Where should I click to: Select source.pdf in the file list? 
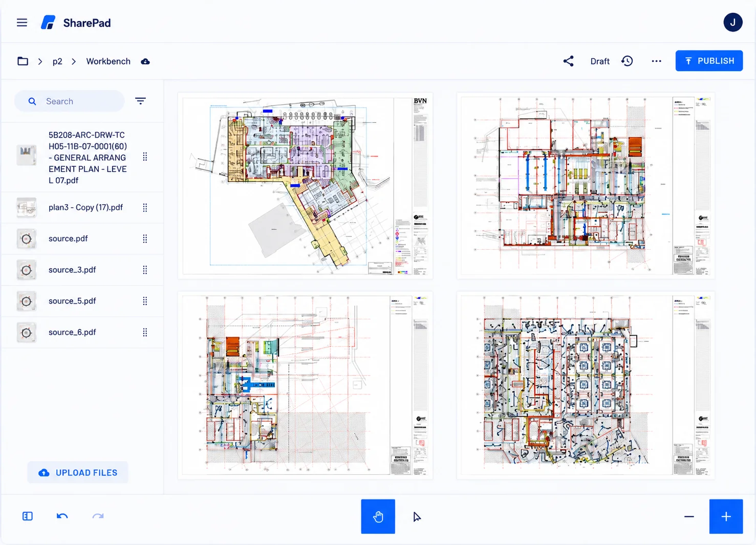click(82, 239)
